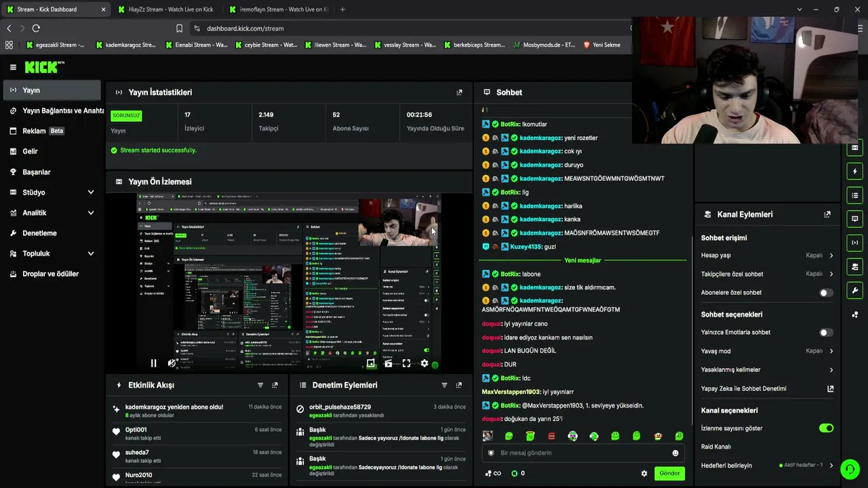This screenshot has height=488, width=868.
Task: Click Yeni mesajlar divider in chat
Action: pyautogui.click(x=583, y=260)
